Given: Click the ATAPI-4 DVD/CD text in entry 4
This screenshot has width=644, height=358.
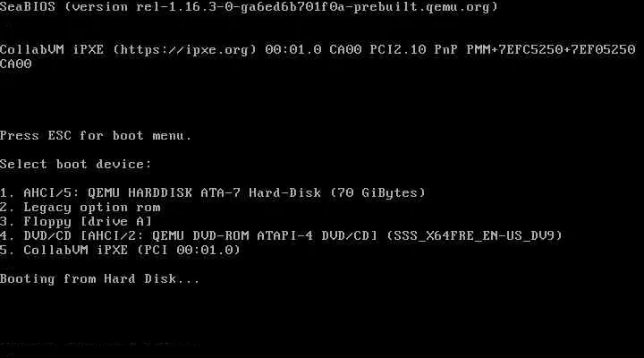Looking at the screenshot, I should point(317,236).
